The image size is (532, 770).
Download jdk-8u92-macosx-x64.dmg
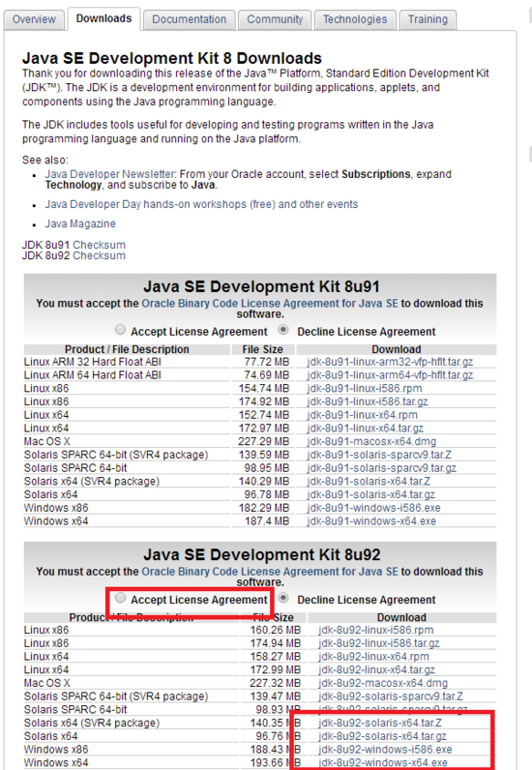tap(383, 683)
